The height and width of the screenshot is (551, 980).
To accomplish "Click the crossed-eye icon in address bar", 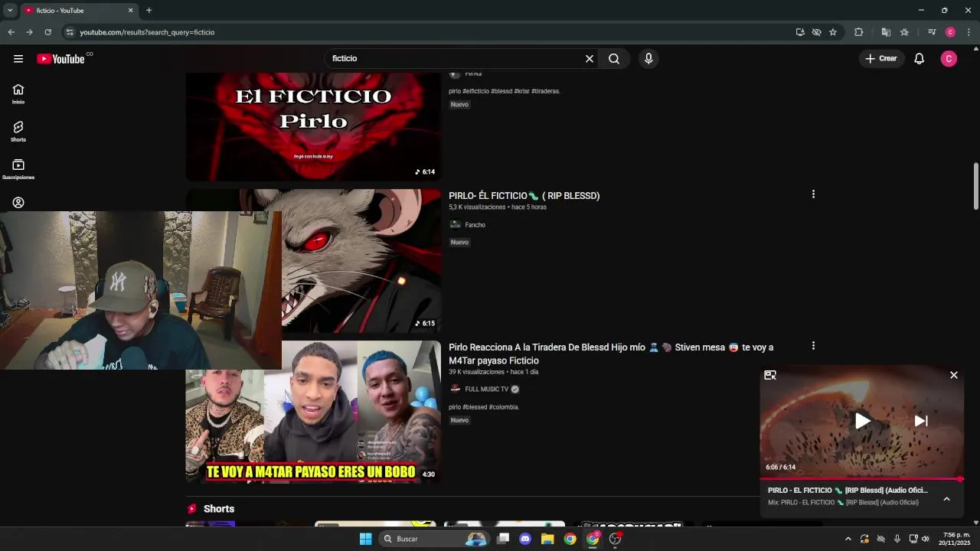I will click(816, 32).
